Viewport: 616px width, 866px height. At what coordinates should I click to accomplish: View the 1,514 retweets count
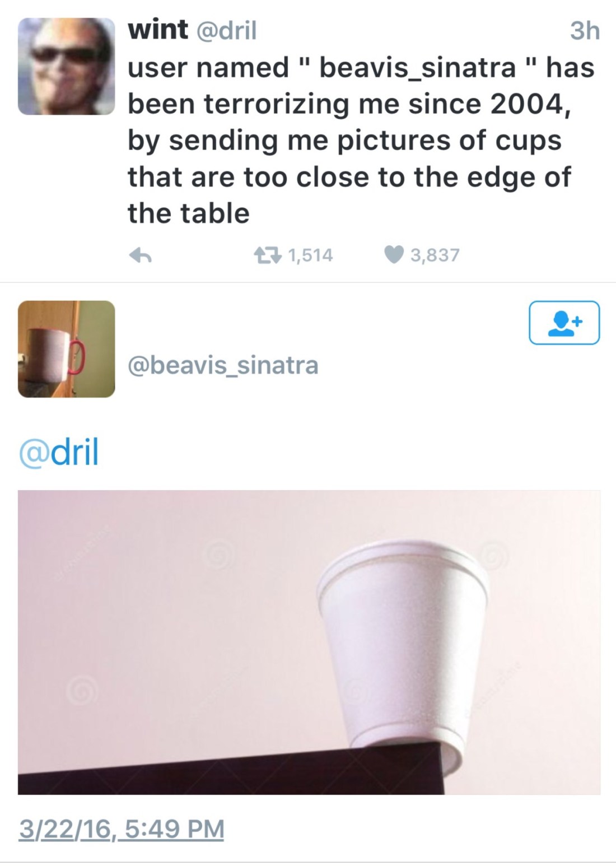[310, 255]
